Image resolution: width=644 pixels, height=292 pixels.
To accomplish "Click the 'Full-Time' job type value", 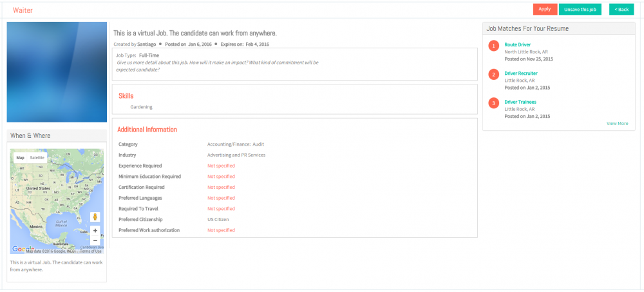I will (149, 55).
